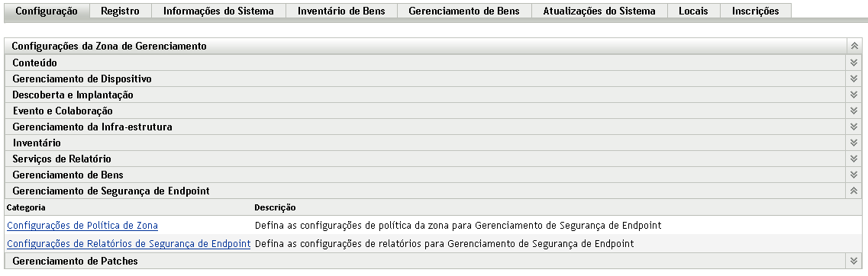Expand the Gerenciamento de Dispositivo chevron
This screenshot has width=868, height=276.
(x=853, y=79)
